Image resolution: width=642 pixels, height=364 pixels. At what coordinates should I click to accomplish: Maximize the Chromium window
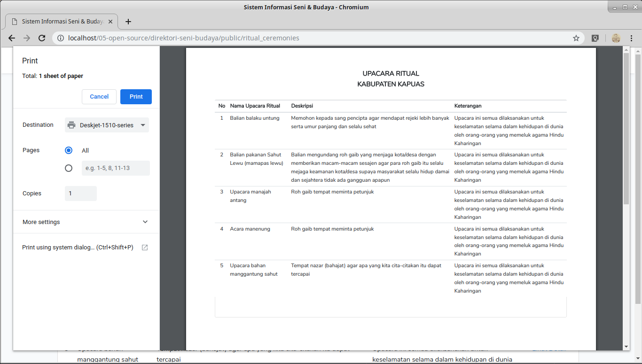point(625,7)
